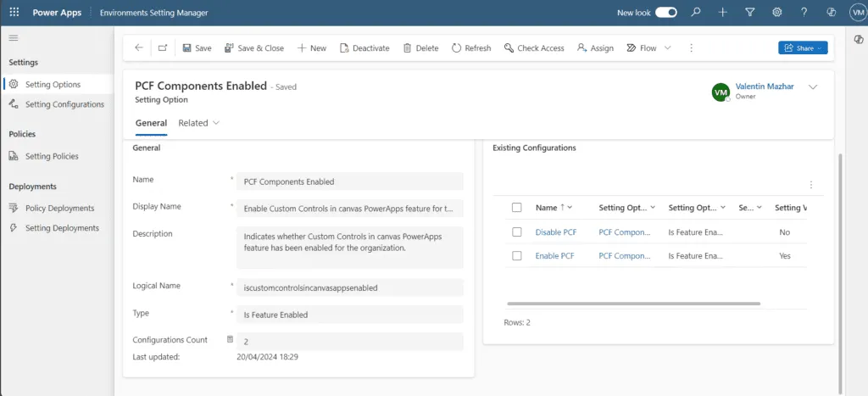Open the Setting V... column header
The image size is (868, 396).
[x=790, y=207]
